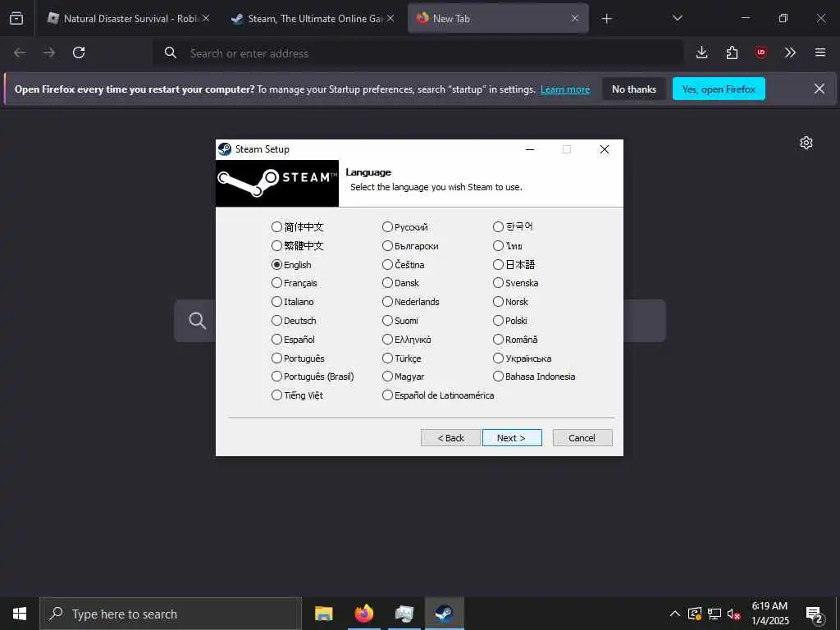The image size is (840, 630).
Task: Expand the list all tabs dropdown
Action: coord(677,18)
